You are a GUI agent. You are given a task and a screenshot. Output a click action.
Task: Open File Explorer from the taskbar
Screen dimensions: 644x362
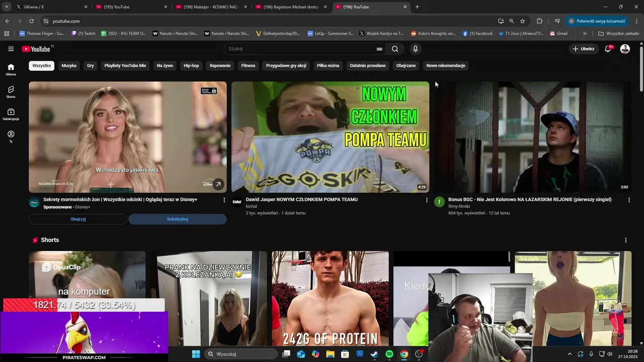pos(331,354)
